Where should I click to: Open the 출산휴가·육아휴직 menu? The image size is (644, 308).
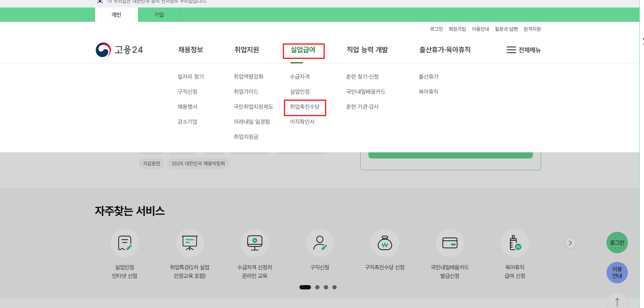pyautogui.click(x=445, y=50)
